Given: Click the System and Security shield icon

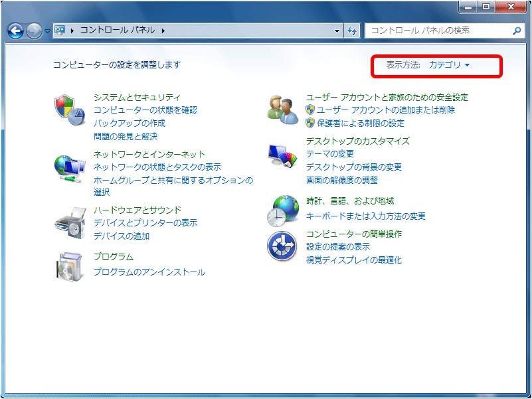Looking at the screenshot, I should point(70,110).
